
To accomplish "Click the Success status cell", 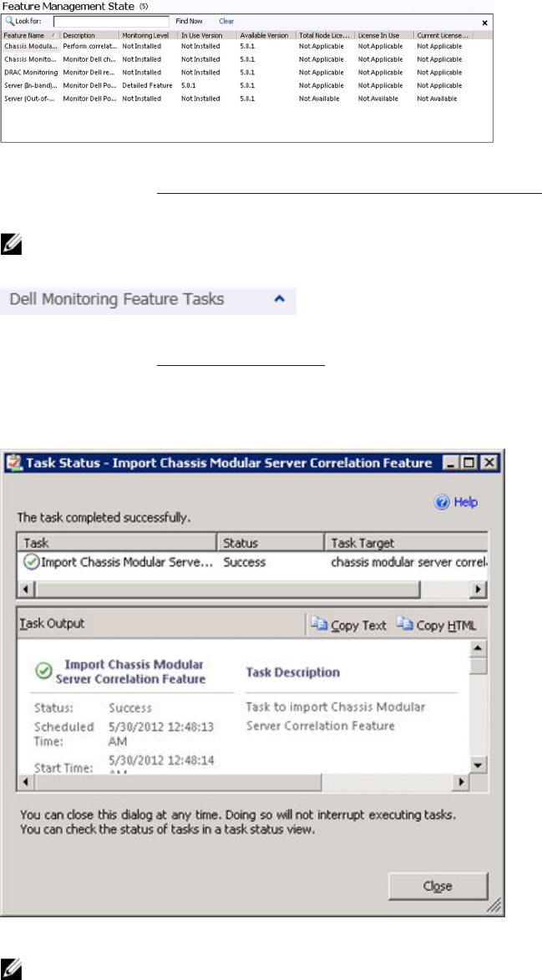I will coord(245,562).
